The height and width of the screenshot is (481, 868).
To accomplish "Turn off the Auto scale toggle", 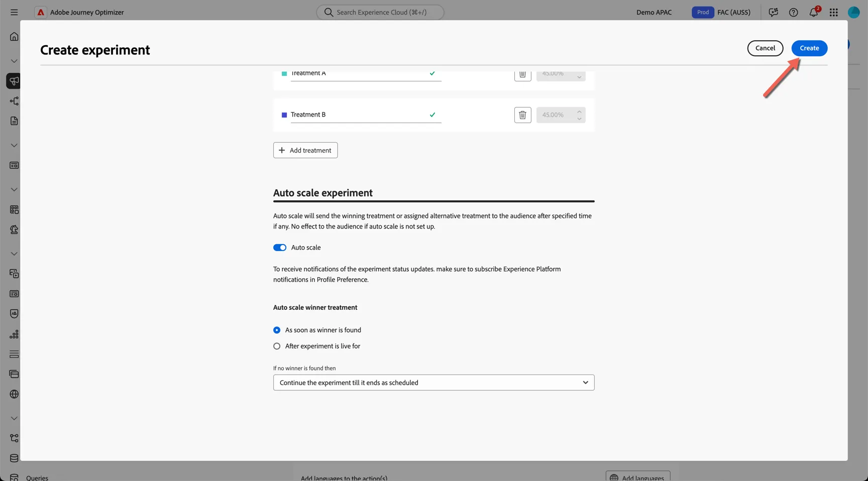I will click(x=280, y=248).
